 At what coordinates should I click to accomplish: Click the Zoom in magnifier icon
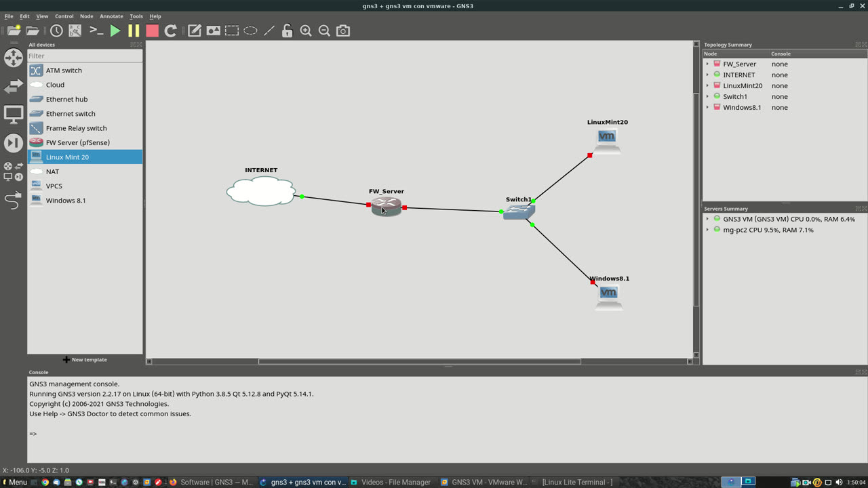306,30
